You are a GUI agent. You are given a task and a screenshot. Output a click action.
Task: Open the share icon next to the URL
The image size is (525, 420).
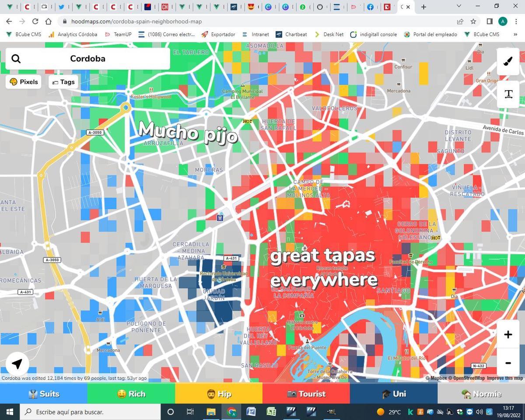pos(460,21)
